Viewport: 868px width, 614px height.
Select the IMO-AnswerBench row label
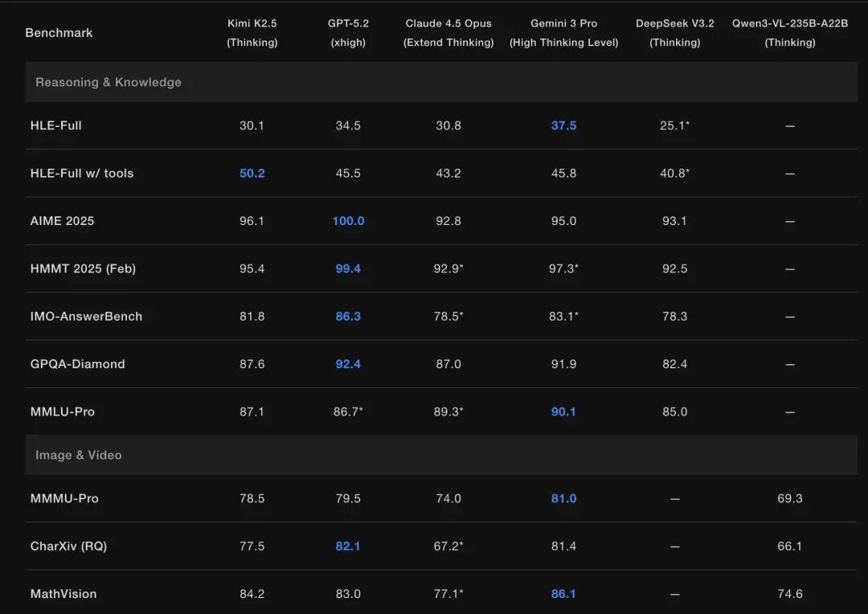point(86,316)
